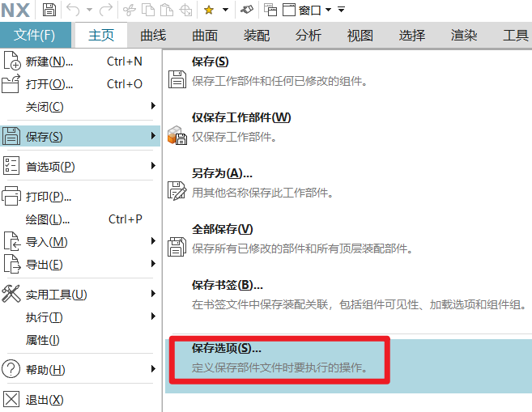Click the switch window icon

[x=270, y=11]
